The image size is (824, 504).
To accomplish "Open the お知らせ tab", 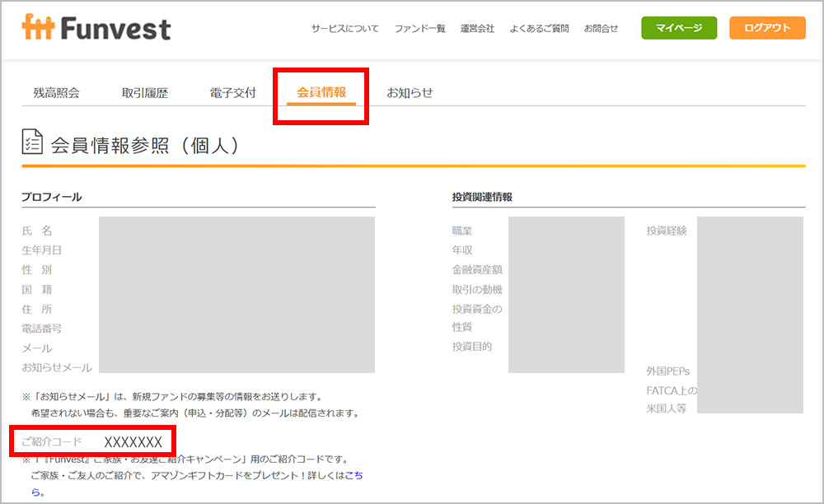I will (x=410, y=92).
